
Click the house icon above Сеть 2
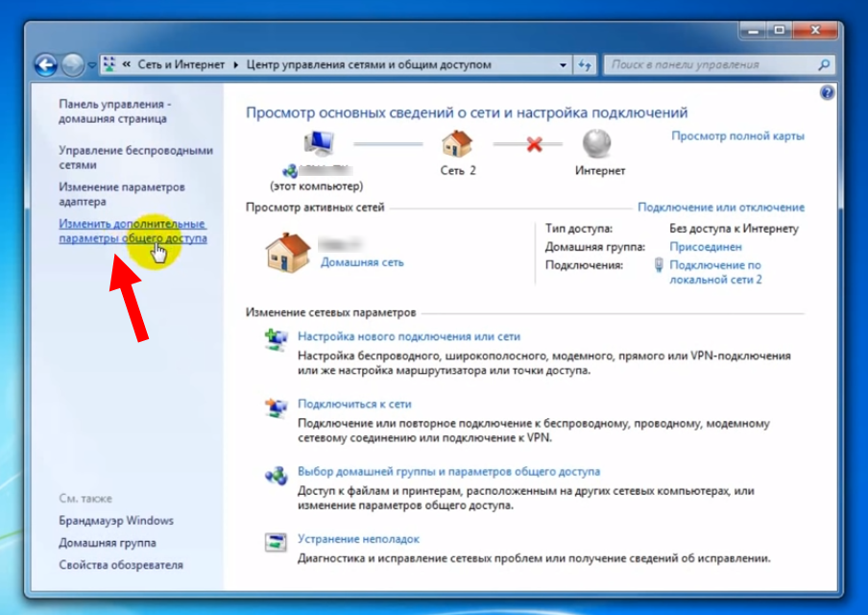457,144
